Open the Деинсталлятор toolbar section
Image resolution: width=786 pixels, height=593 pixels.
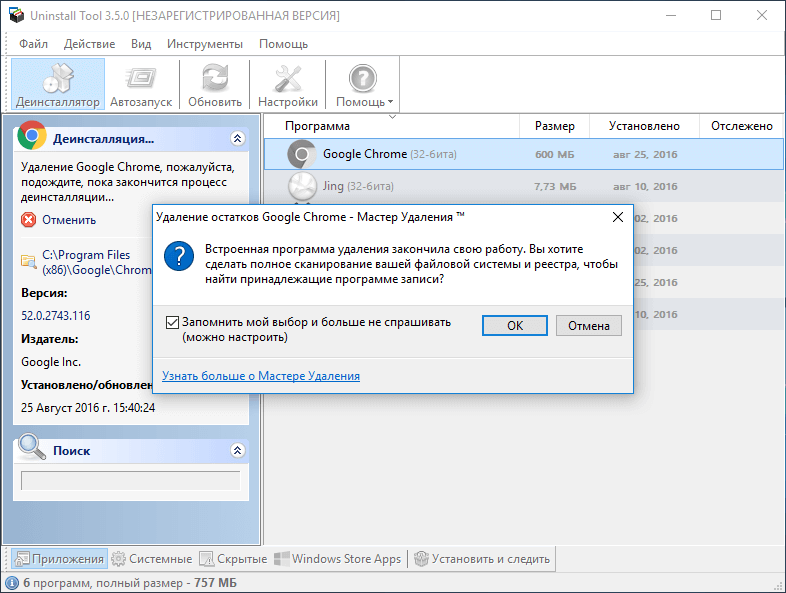point(58,84)
